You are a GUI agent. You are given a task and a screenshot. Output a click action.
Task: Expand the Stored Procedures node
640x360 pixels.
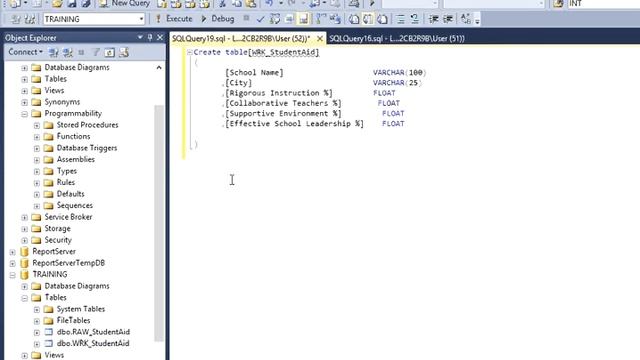pyautogui.click(x=37, y=125)
